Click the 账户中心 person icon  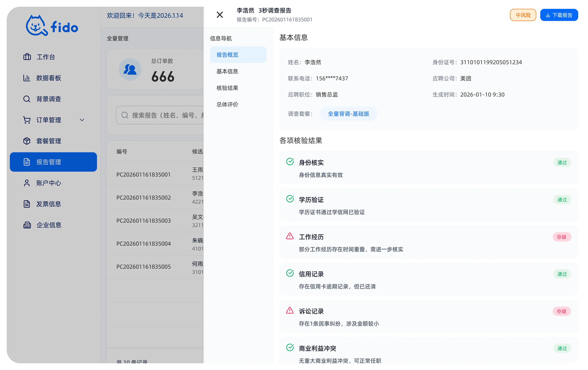pos(27,183)
